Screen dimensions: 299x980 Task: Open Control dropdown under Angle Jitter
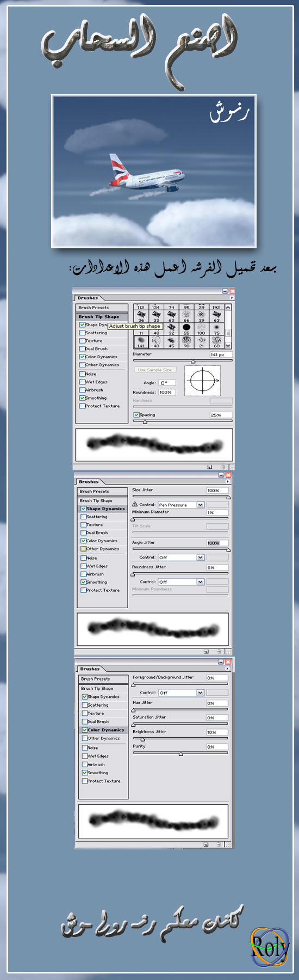[200, 558]
